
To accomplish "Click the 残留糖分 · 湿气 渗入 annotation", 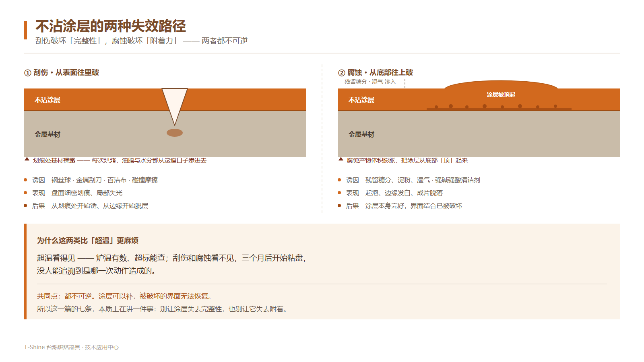I will click(x=370, y=82).
